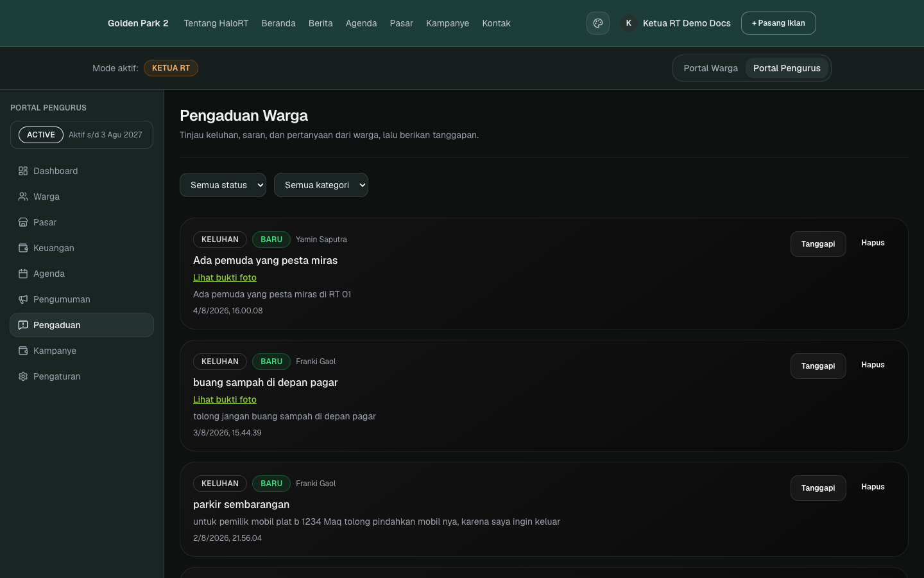924x578 pixels.
Task: Click the Ketua RT Demo Docs user name
Action: coord(687,23)
